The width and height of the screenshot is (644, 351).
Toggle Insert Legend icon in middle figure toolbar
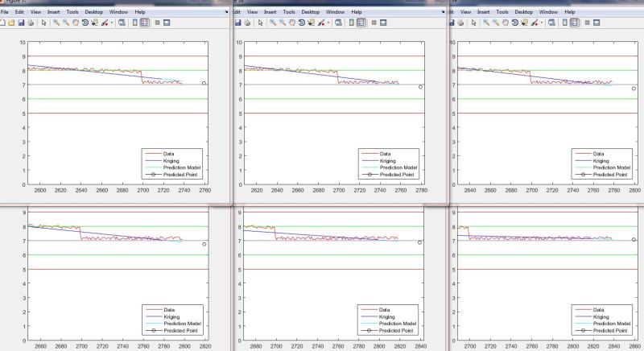click(x=361, y=23)
